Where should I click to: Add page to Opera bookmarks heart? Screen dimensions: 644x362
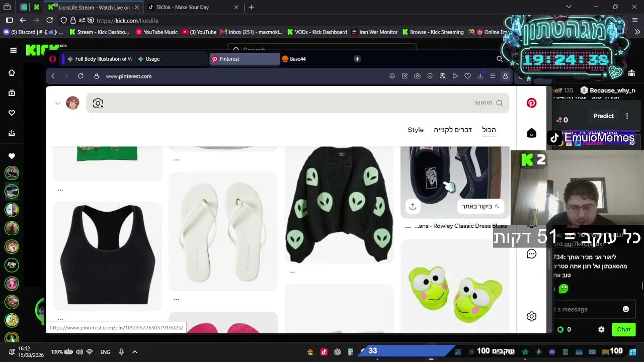coord(467,76)
